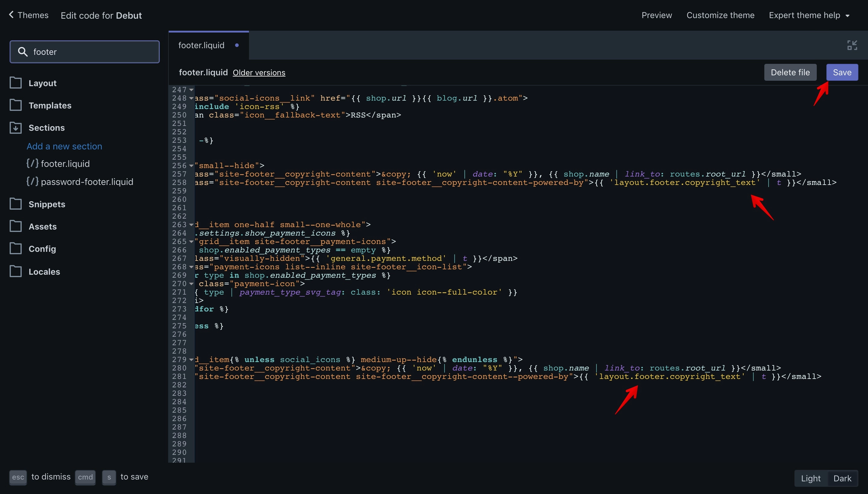This screenshot has width=868, height=494.
Task: Fold code at line 256 arrow
Action: [x=191, y=166]
